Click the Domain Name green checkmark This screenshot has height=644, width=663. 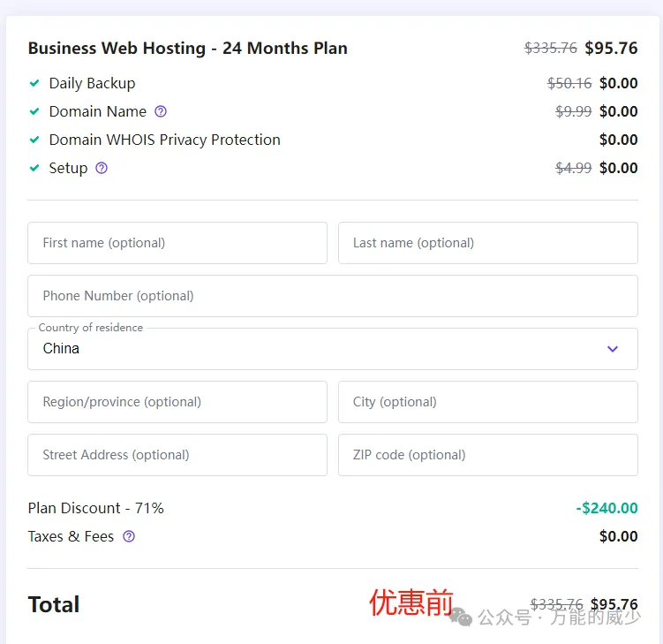click(34, 111)
